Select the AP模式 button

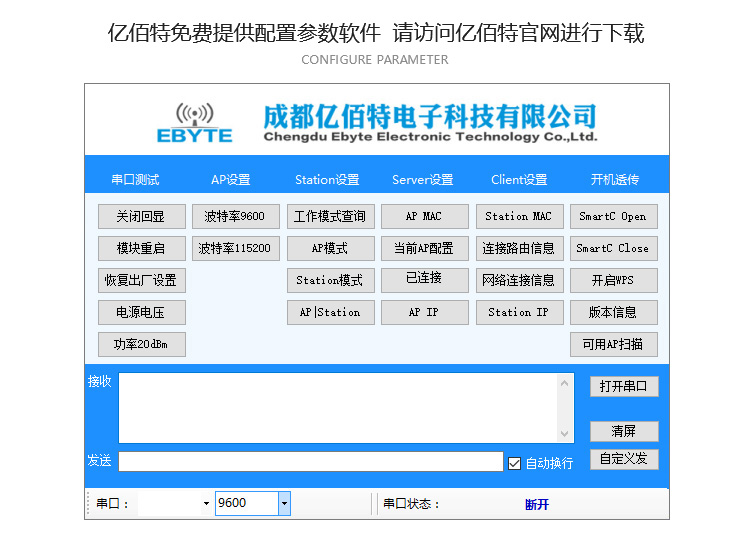pyautogui.click(x=331, y=248)
